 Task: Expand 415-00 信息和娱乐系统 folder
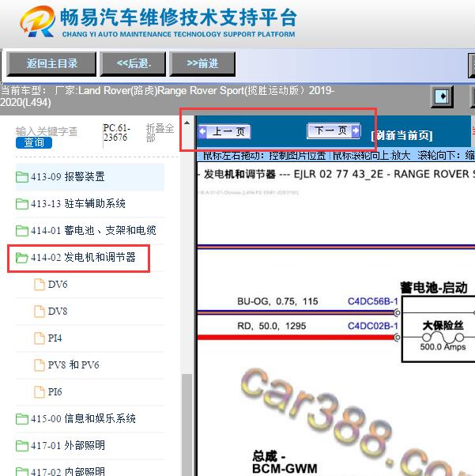point(90,418)
